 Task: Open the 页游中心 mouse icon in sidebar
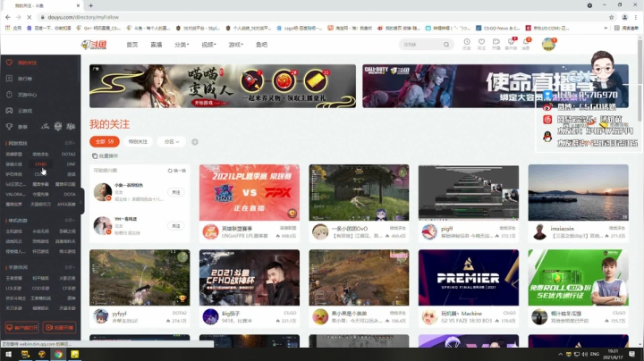click(x=9, y=95)
